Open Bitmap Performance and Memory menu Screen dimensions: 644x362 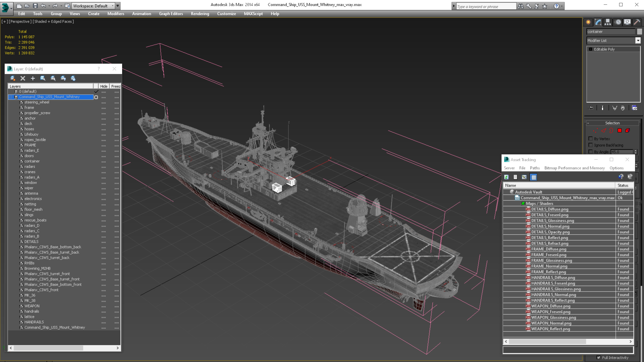[x=574, y=168]
